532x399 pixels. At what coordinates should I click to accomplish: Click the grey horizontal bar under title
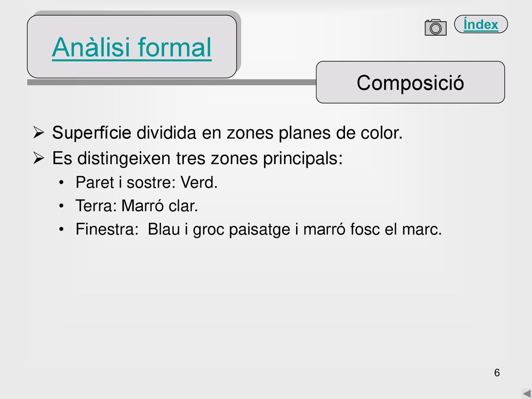tap(171, 83)
